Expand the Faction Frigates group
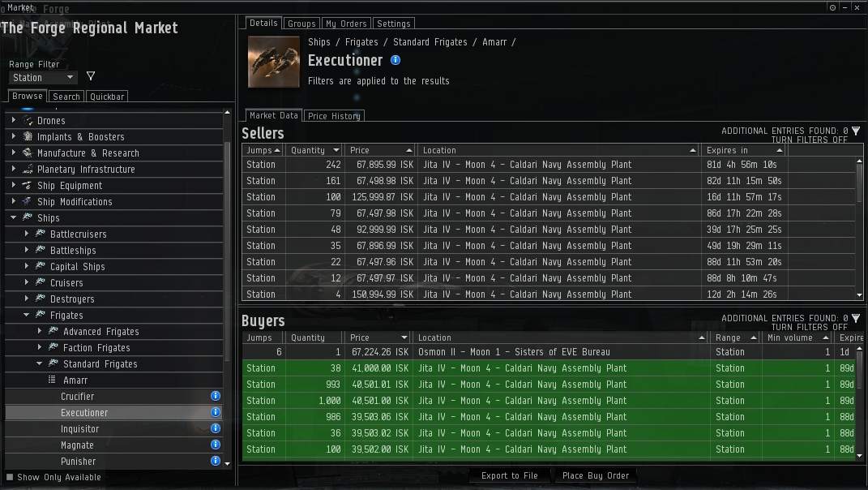This screenshot has width=868, height=490. pos(40,347)
